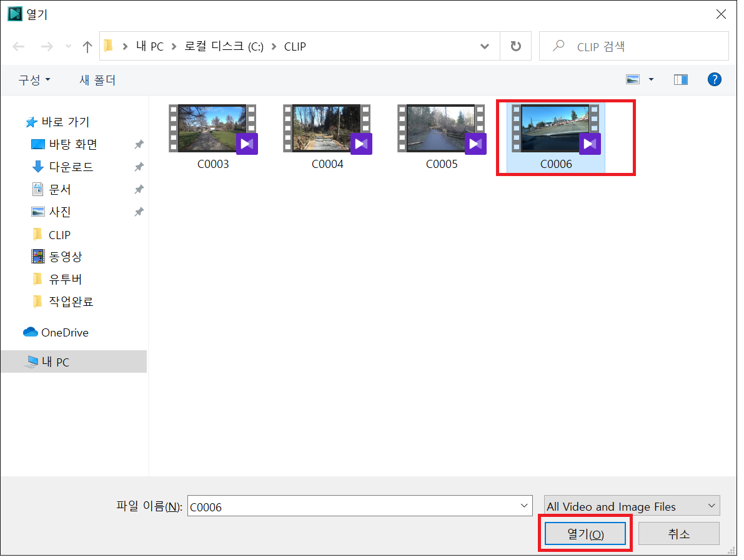Expand the address bar history dropdown
This screenshot has height=560, width=744.
point(485,47)
